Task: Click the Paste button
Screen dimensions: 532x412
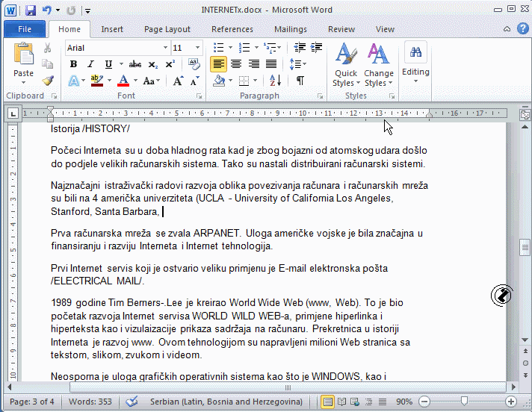Action: tap(23, 63)
